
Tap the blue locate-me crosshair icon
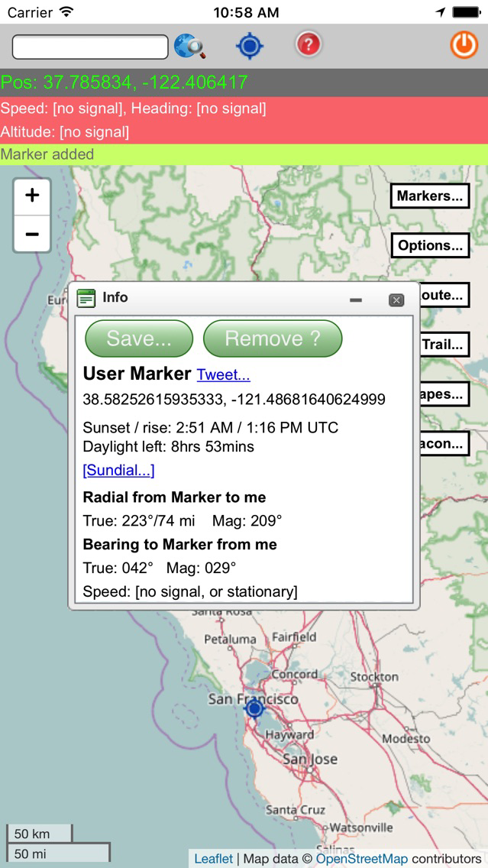pyautogui.click(x=250, y=46)
